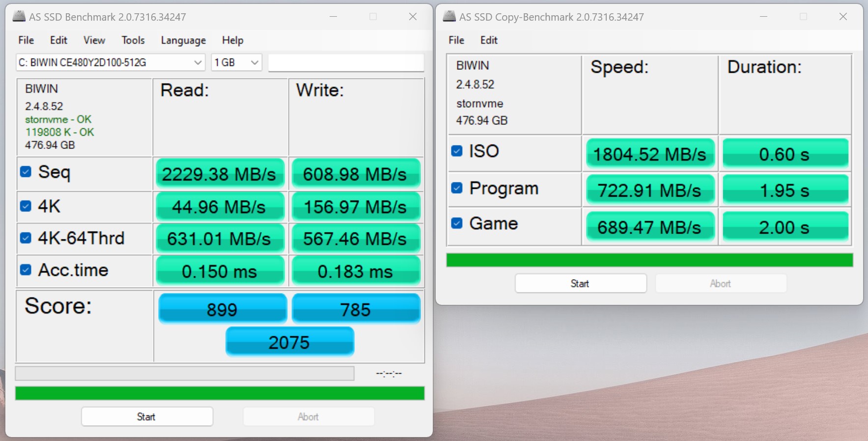868x441 pixels.
Task: Toggle the 4K-64Thrd test checkbox
Action: pos(26,238)
